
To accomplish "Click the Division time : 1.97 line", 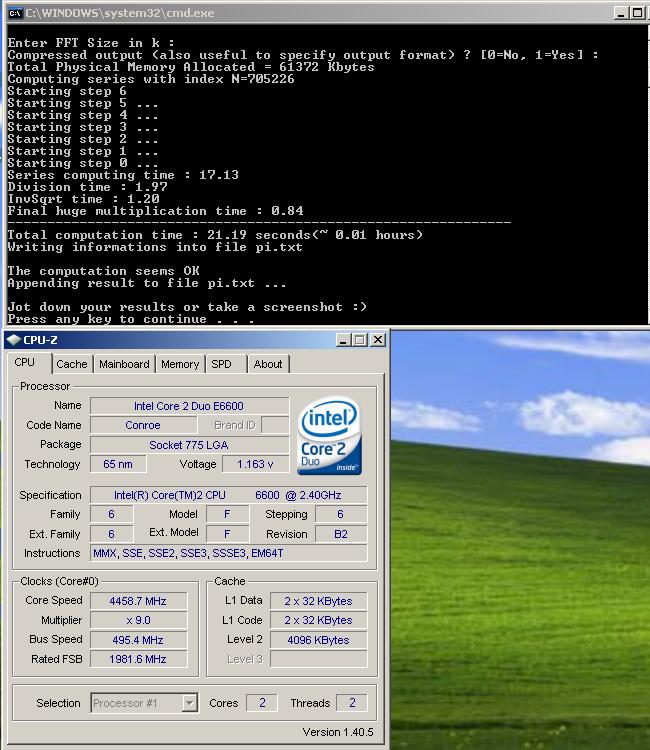I will coord(88,187).
